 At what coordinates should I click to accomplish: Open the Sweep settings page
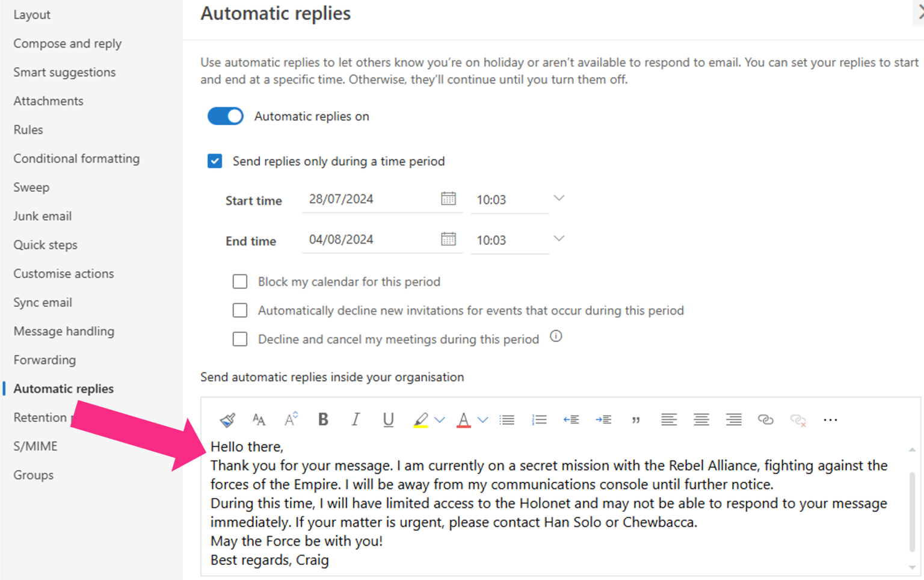coord(31,187)
